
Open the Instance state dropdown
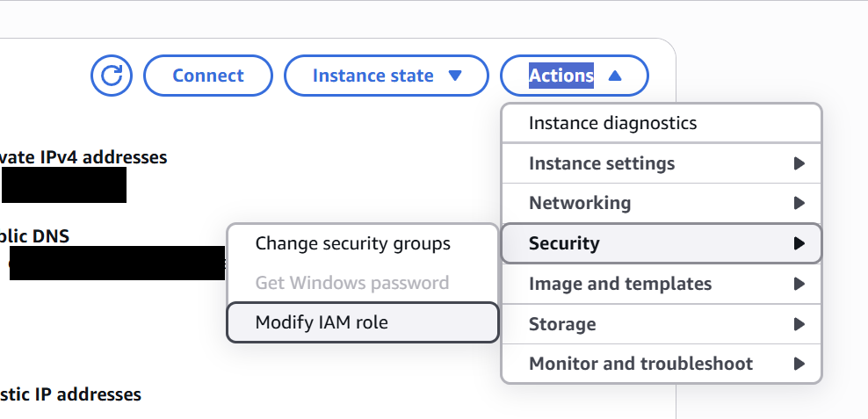(387, 76)
